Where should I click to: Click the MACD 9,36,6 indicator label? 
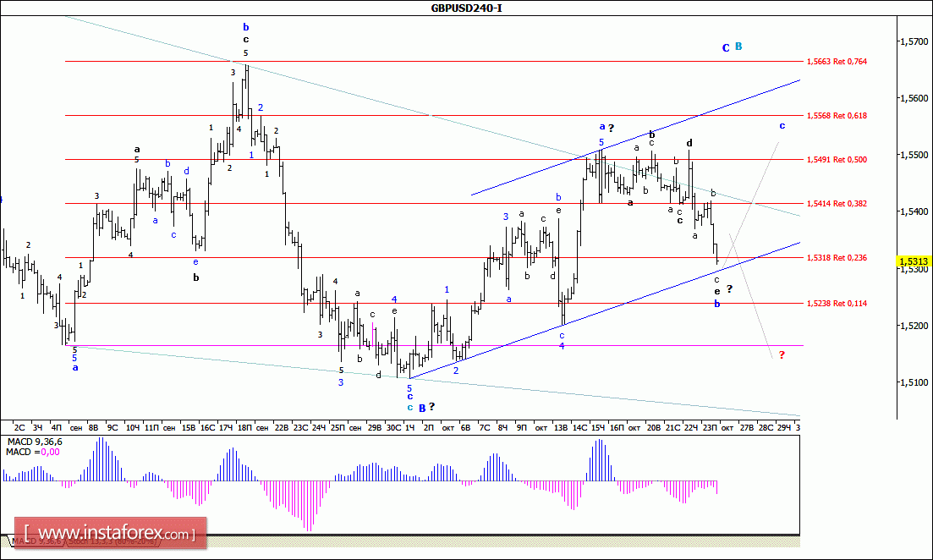point(35,442)
